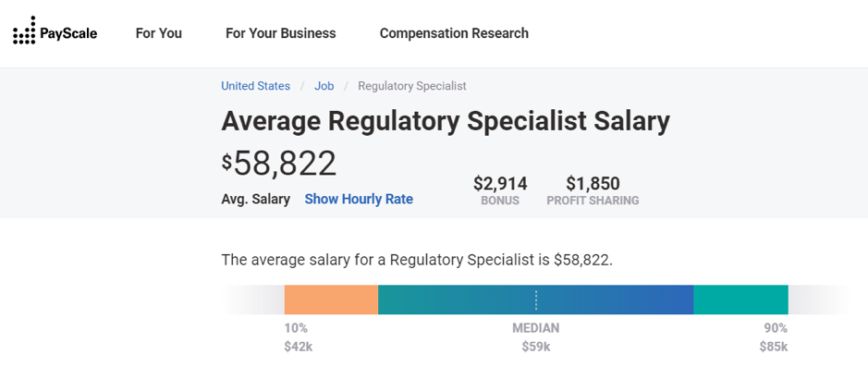Select the Regulatory Specialist breadcrumb text
This screenshot has height=367, width=868.
[x=412, y=86]
